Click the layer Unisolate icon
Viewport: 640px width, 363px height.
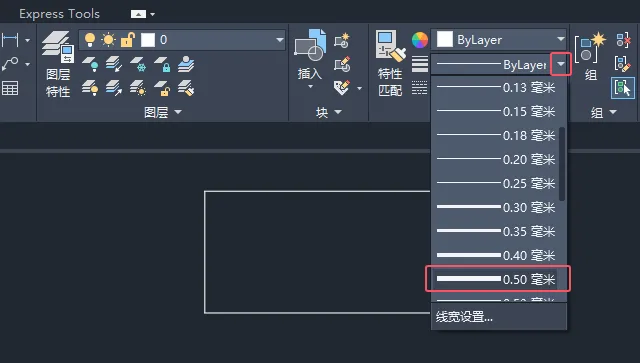[x=114, y=88]
